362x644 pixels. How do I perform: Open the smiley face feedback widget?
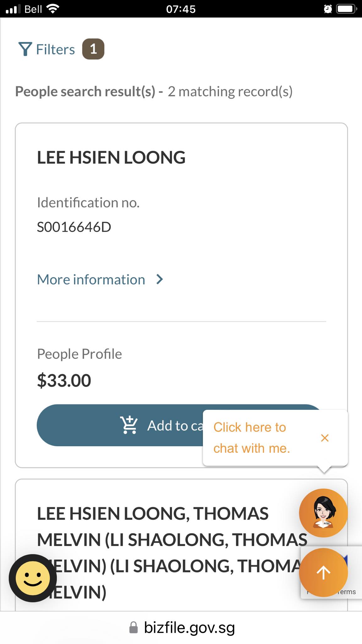pos(33,578)
